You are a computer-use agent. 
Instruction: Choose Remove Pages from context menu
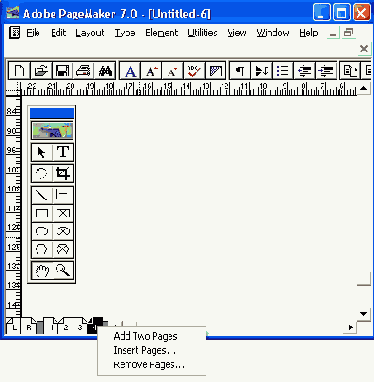pyautogui.click(x=149, y=364)
